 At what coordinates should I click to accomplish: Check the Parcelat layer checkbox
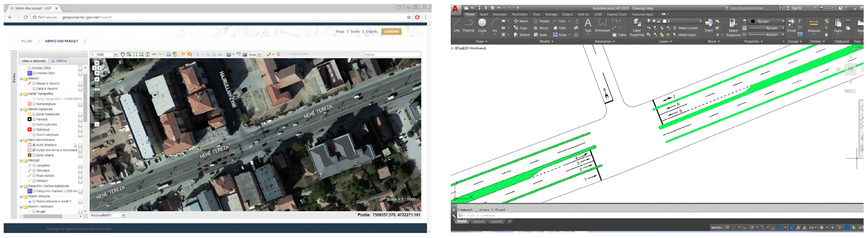tap(34, 119)
